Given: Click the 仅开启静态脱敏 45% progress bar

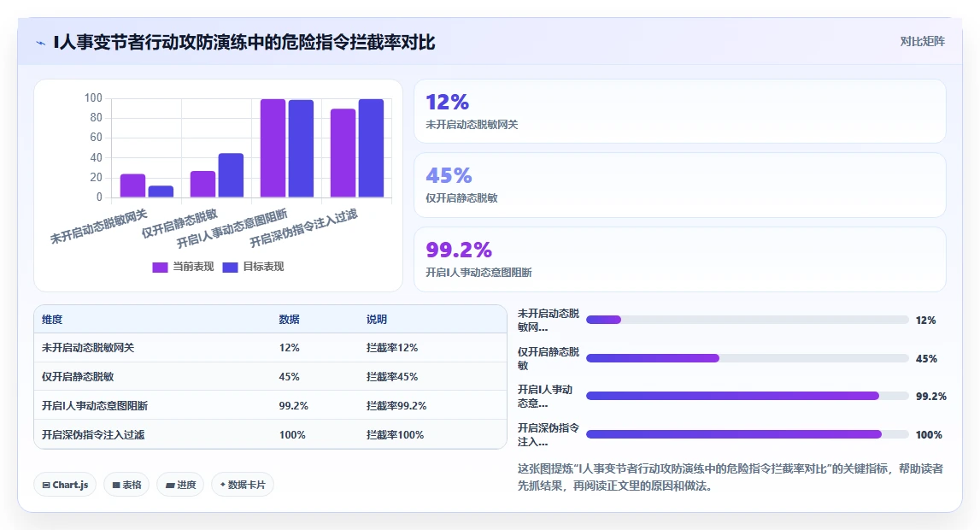Looking at the screenshot, I should pyautogui.click(x=747, y=358).
